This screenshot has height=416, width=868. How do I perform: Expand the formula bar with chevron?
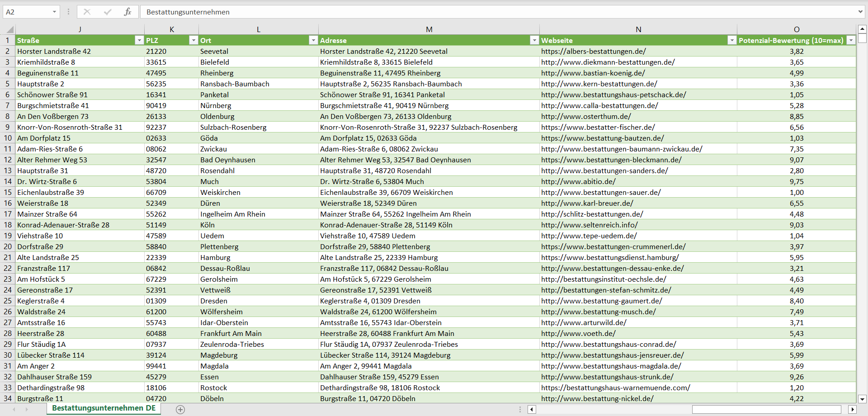point(860,12)
